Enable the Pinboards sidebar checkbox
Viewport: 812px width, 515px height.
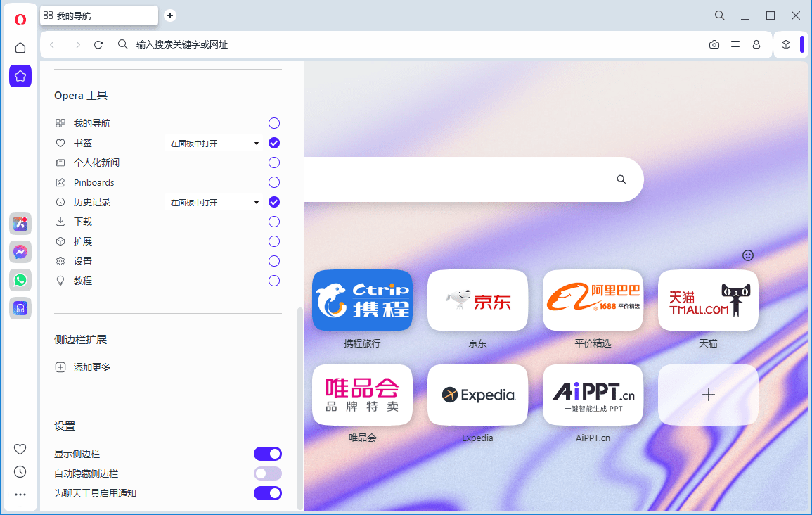pos(273,182)
